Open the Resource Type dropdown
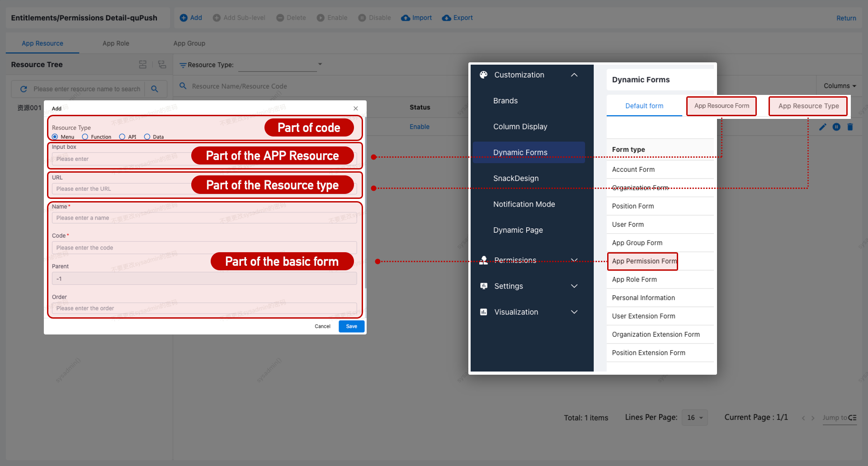Image resolution: width=868 pixels, height=466 pixels. [x=320, y=64]
